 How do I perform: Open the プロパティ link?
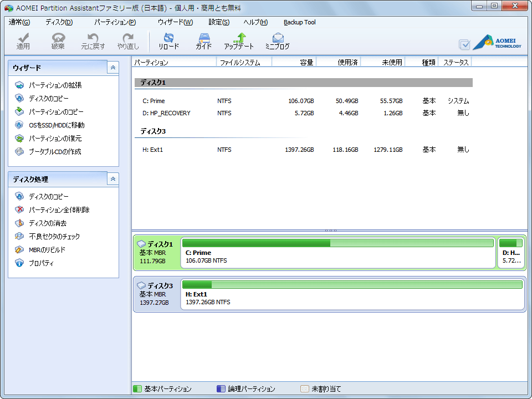41,263
